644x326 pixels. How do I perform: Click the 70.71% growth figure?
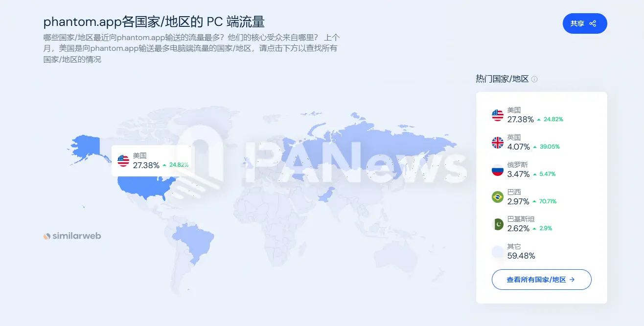point(548,201)
